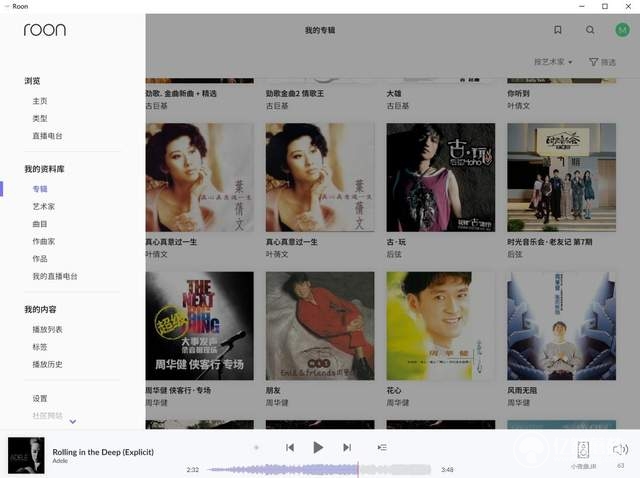Open the play queue icon

pyautogui.click(x=382, y=447)
